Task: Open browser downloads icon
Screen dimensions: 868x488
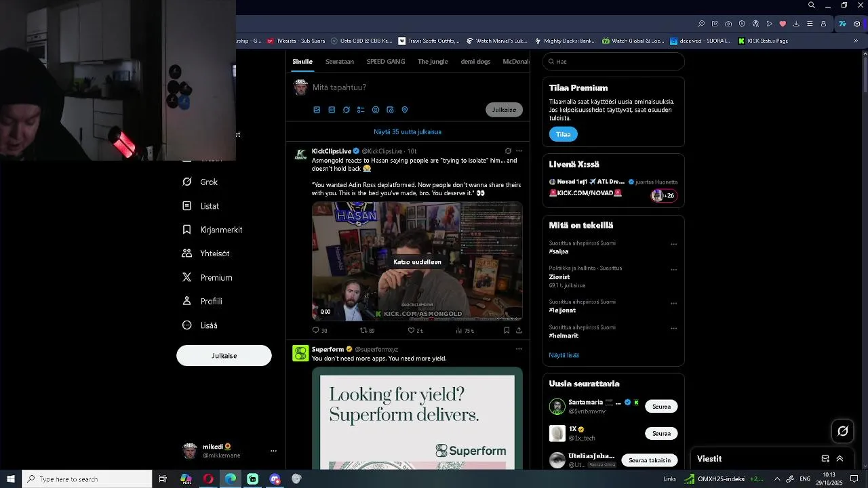Action: point(796,24)
